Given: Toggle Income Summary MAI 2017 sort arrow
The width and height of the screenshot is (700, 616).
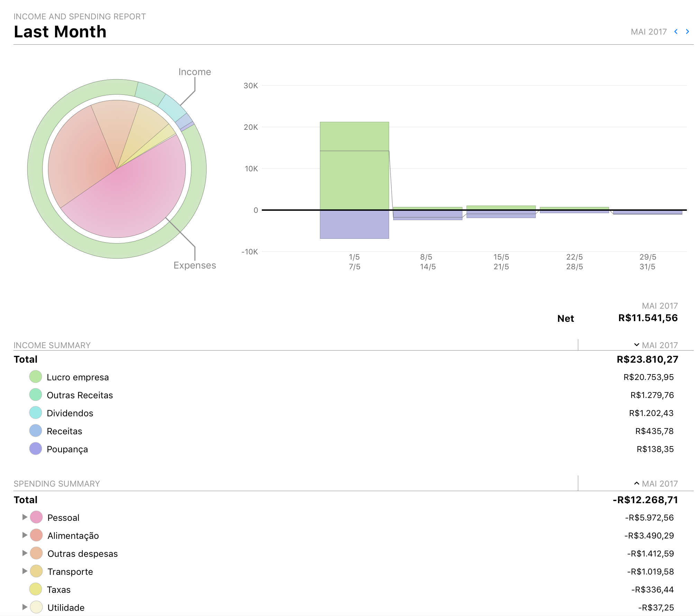Looking at the screenshot, I should tap(636, 345).
